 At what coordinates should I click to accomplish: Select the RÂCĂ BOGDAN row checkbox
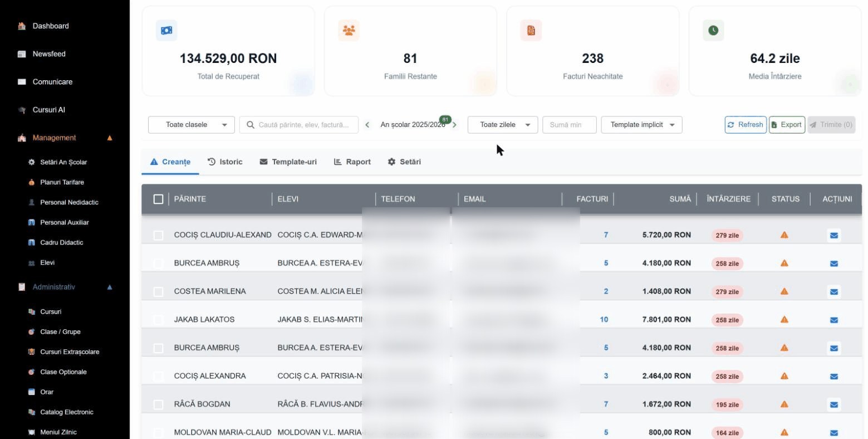point(158,404)
